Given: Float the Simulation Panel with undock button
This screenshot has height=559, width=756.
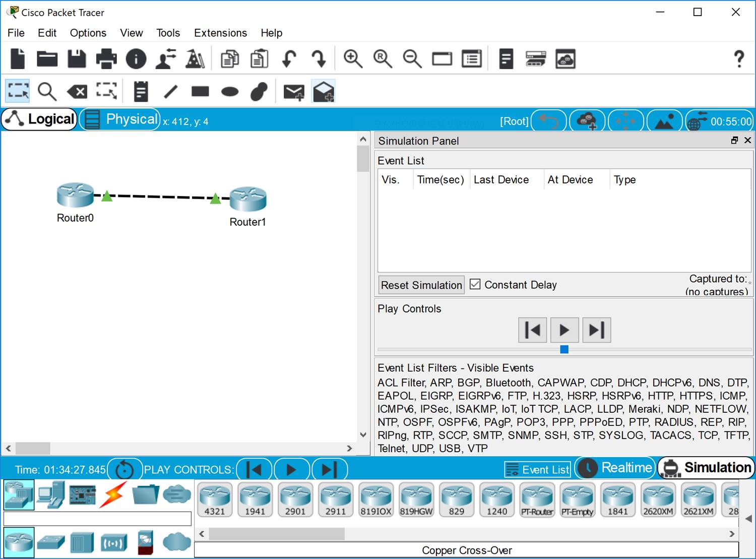Looking at the screenshot, I should 734,141.
